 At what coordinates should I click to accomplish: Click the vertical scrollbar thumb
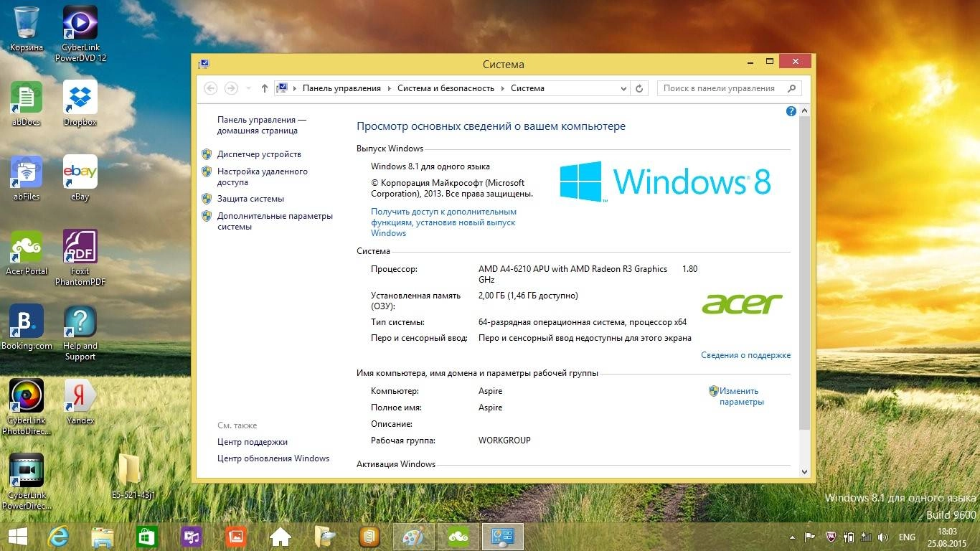tap(804, 273)
